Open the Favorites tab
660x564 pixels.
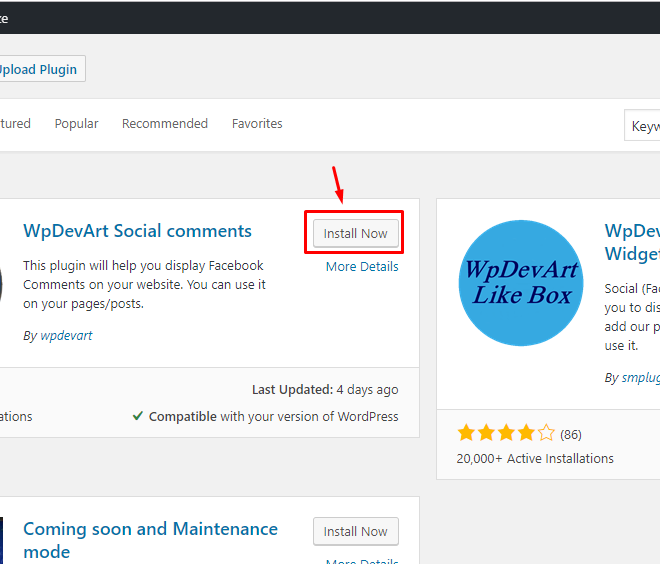pos(257,124)
